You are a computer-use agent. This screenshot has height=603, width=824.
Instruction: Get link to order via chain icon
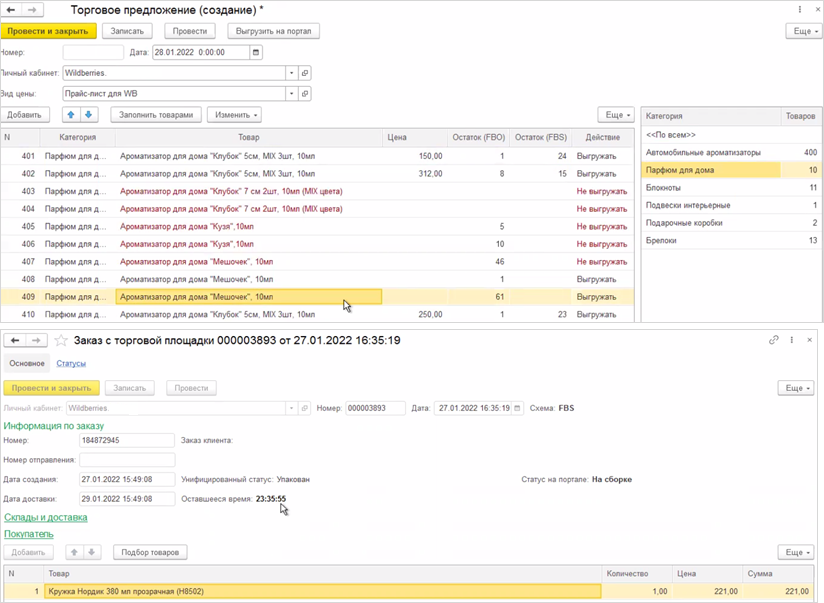773,341
